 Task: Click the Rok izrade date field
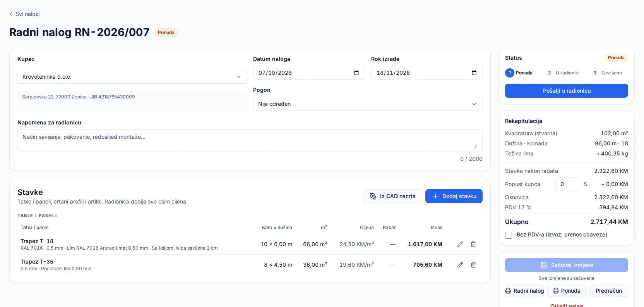(427, 73)
